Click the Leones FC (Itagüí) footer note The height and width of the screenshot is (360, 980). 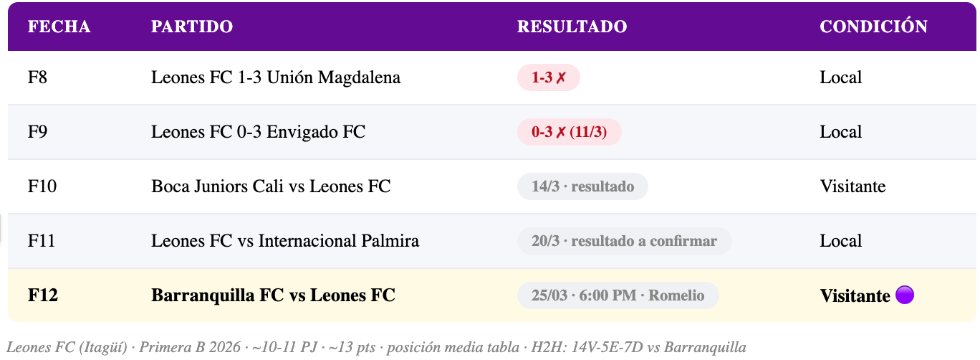376,348
